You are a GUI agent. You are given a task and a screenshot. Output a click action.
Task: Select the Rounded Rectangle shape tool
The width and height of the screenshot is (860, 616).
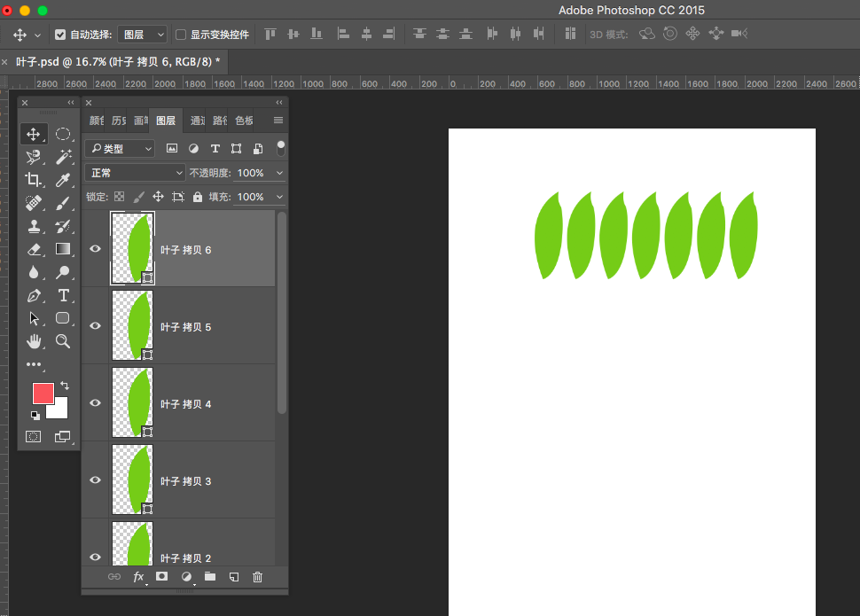(x=63, y=318)
